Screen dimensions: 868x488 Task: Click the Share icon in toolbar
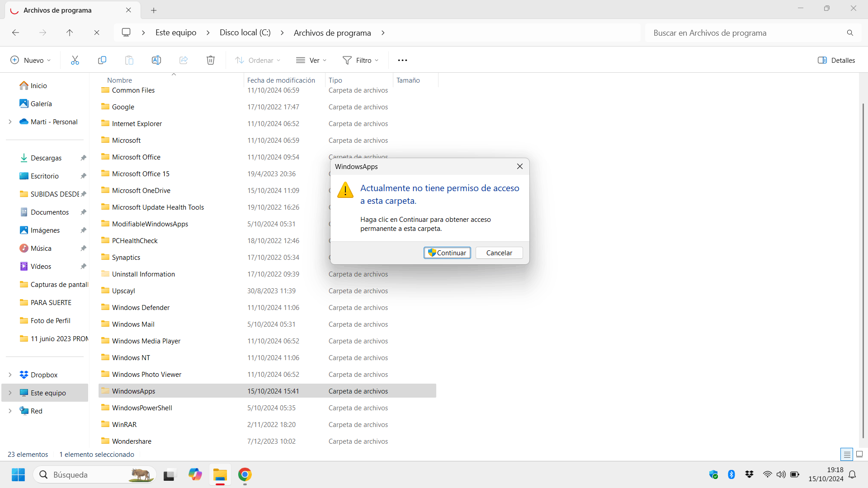(184, 60)
